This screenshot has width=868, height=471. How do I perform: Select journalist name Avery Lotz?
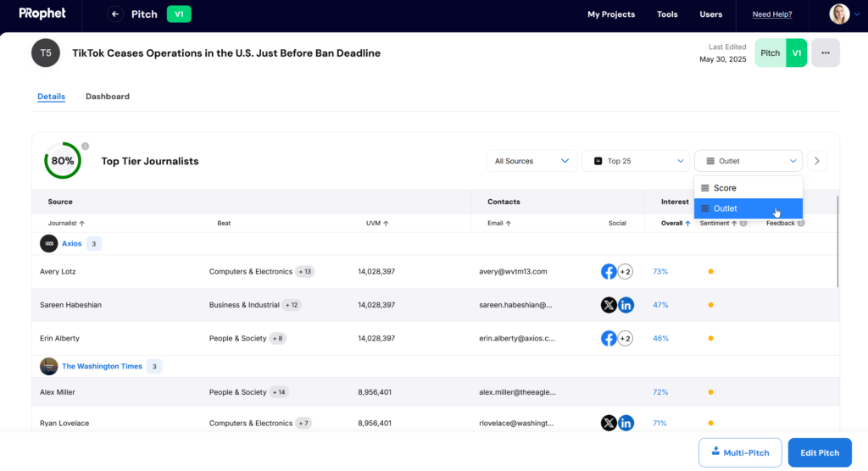click(58, 272)
